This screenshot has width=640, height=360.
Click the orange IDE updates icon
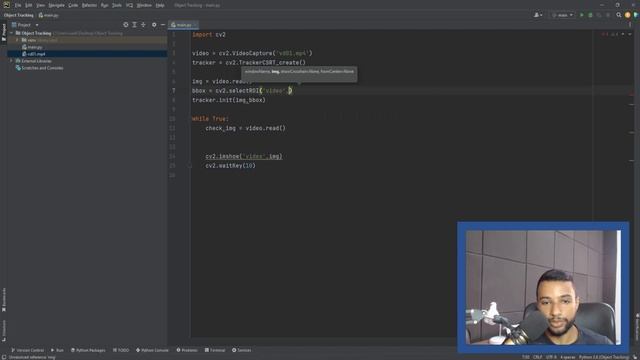click(x=628, y=15)
